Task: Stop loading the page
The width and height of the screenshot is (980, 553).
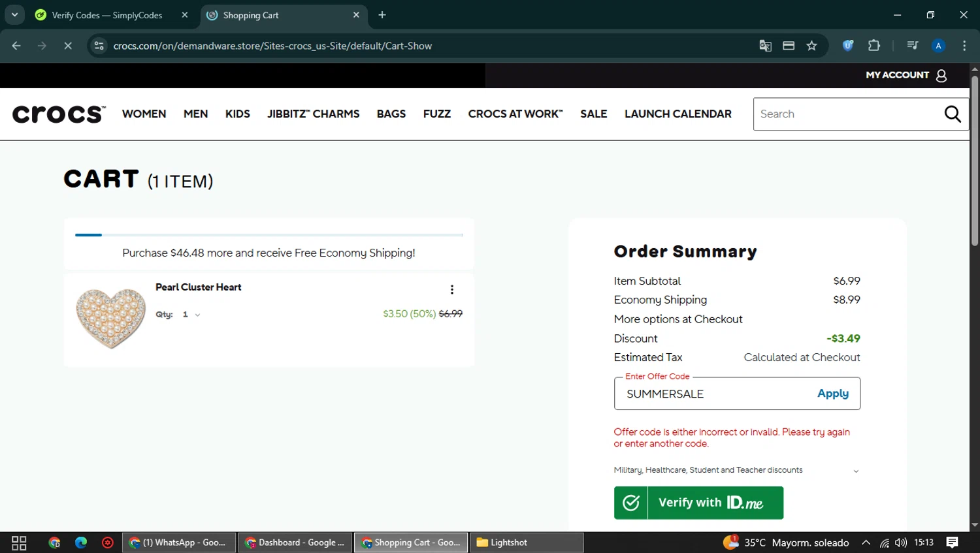Action: point(68,46)
